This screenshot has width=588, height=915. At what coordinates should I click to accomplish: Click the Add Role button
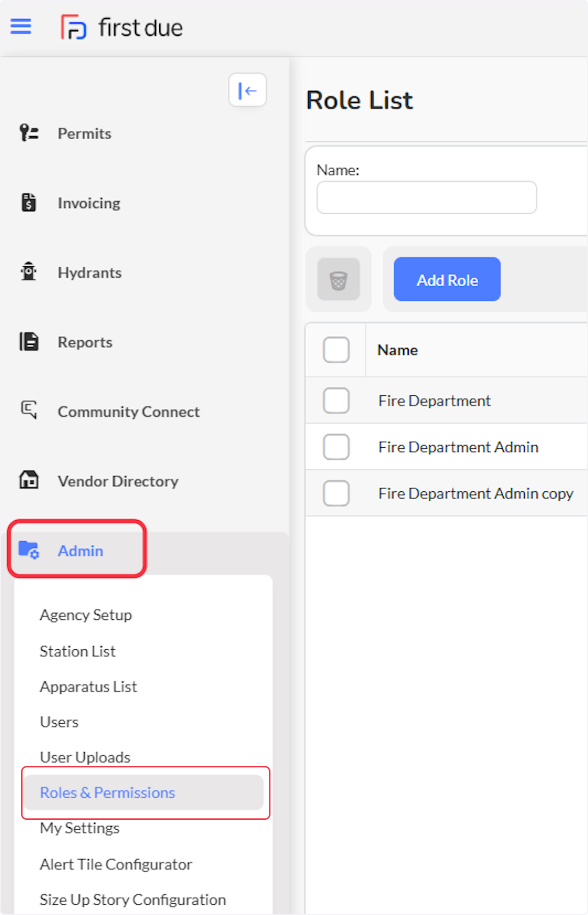pos(447,280)
